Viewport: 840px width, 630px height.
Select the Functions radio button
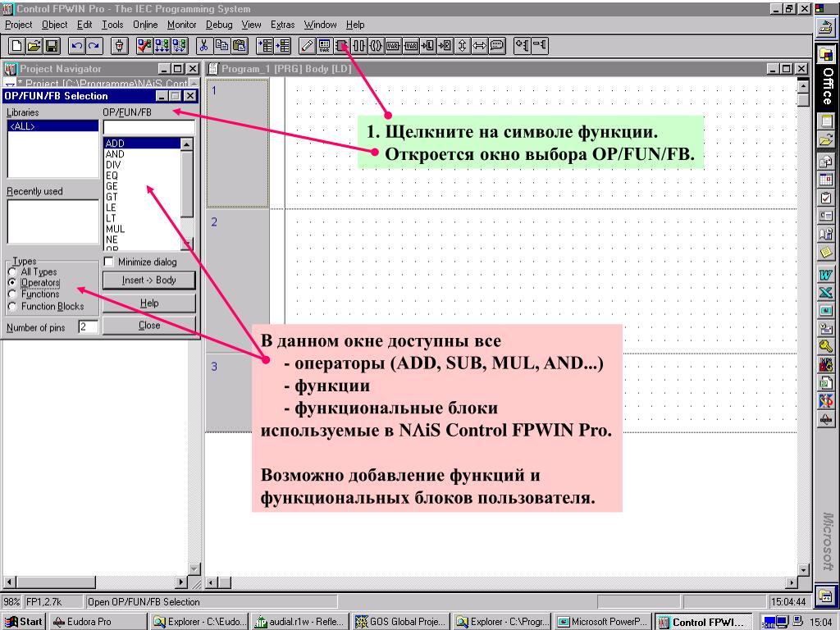pyautogui.click(x=12, y=294)
